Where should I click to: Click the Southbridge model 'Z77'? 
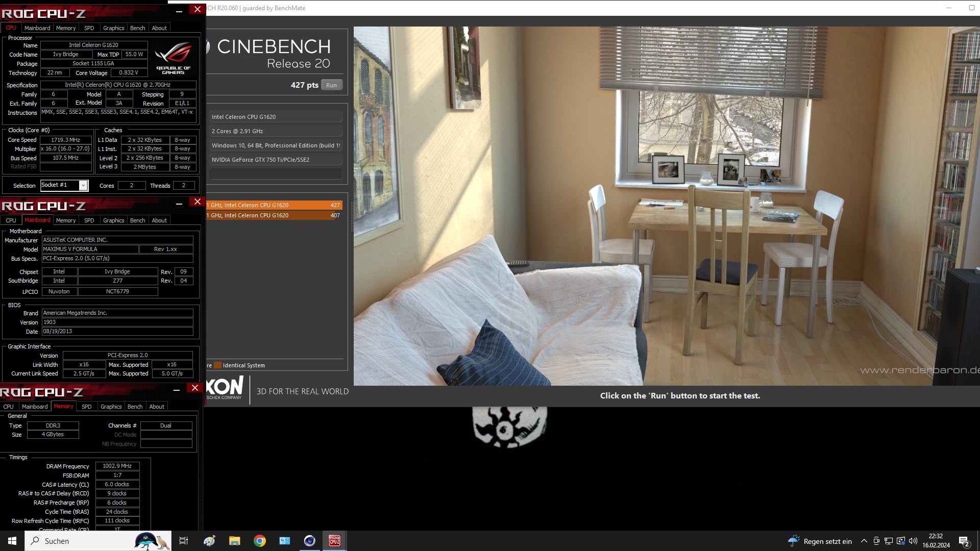click(x=118, y=281)
